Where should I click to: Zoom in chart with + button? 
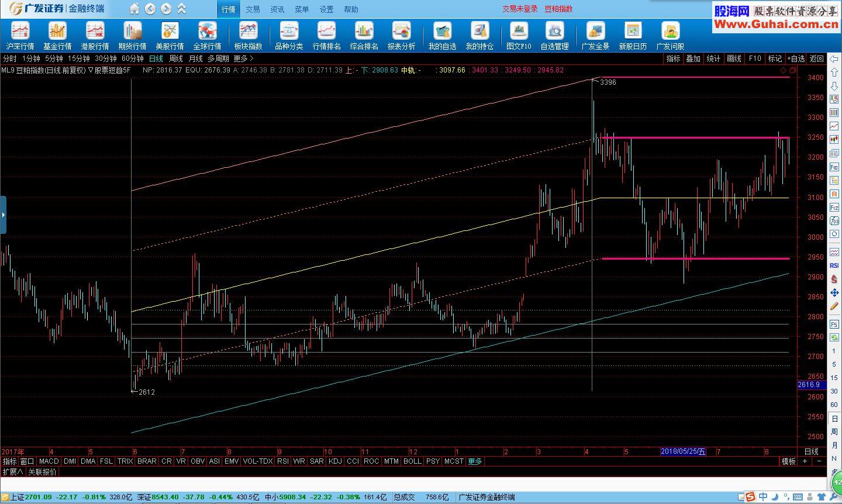click(805, 461)
